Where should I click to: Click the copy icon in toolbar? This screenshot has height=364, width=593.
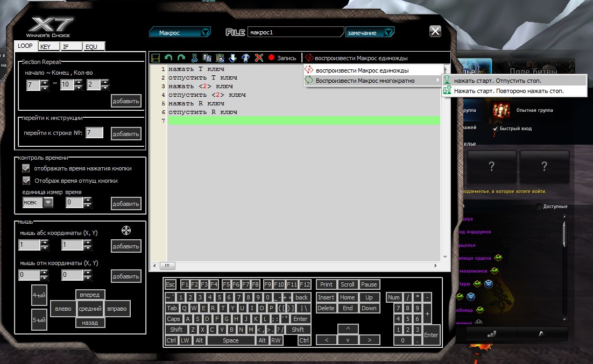click(207, 58)
